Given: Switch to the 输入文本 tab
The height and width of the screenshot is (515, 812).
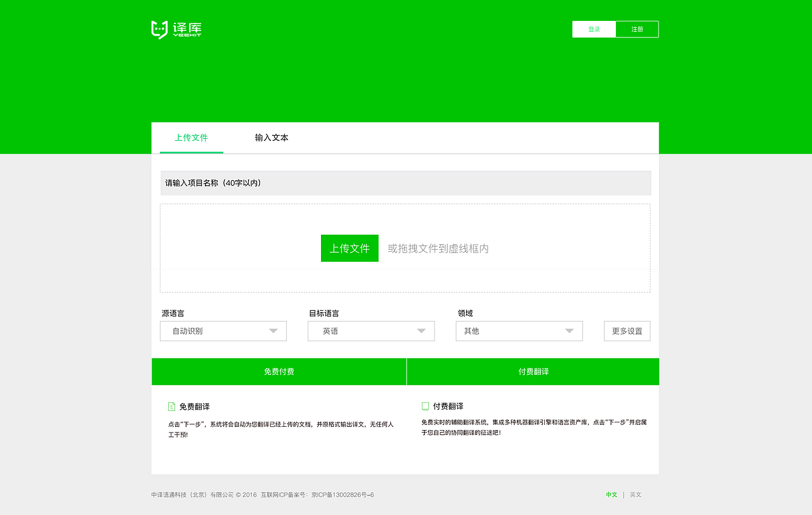Looking at the screenshot, I should click(x=272, y=138).
